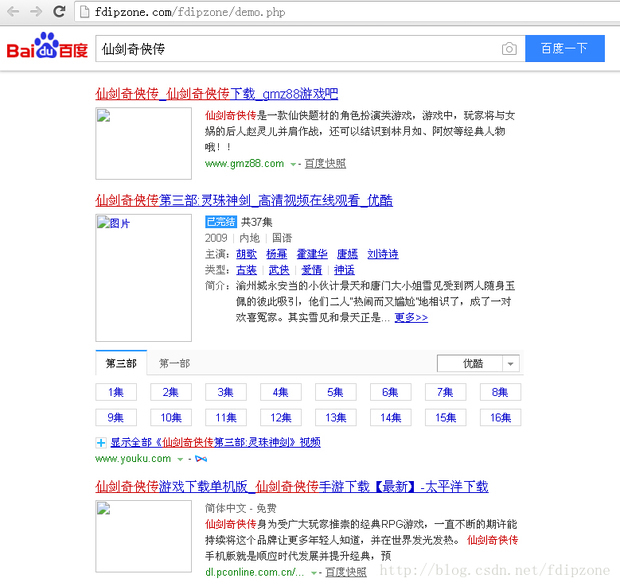The width and height of the screenshot is (620, 586).
Task: Click the plus icon beside 显示全部
Action: pos(101,442)
